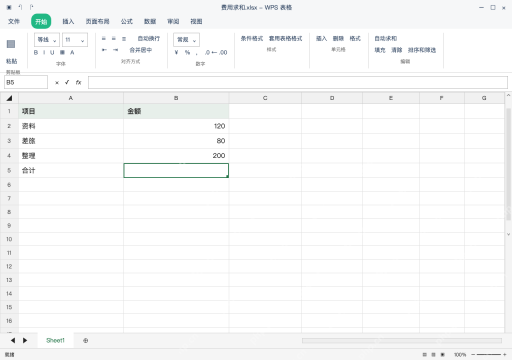This screenshot has width=512, height=360.
Task: Select column A header
Action: pyautogui.click(x=71, y=98)
